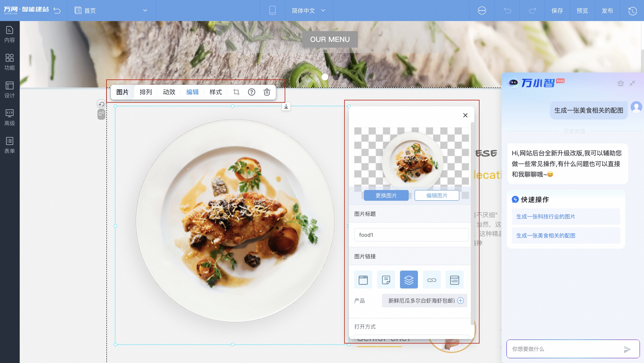
Task: Open the 动效 animation menu
Action: (x=169, y=92)
